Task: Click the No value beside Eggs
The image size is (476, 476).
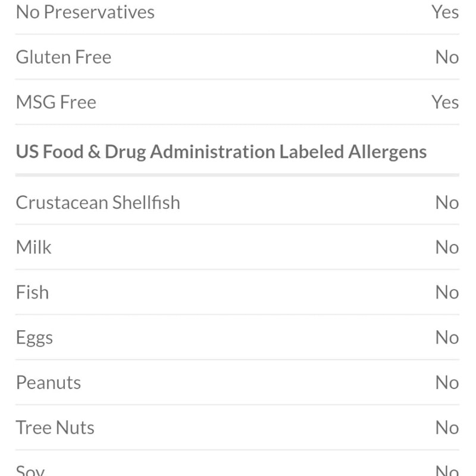Action: click(447, 338)
